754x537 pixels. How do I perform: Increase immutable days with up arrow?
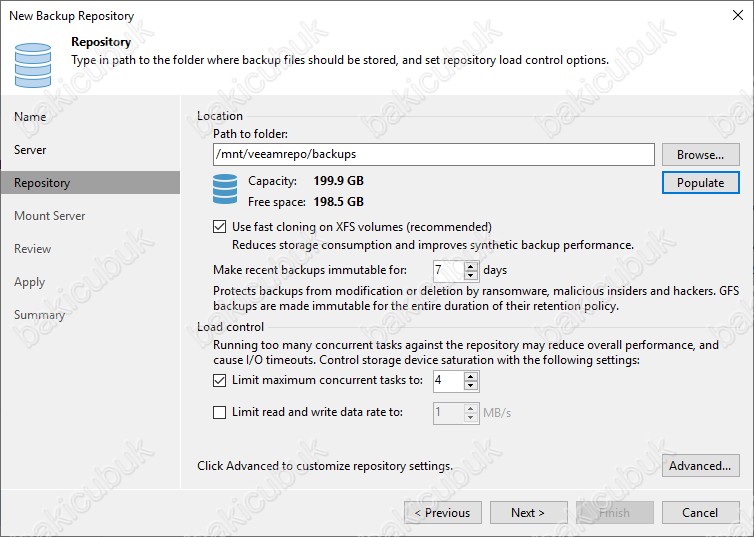point(471,265)
